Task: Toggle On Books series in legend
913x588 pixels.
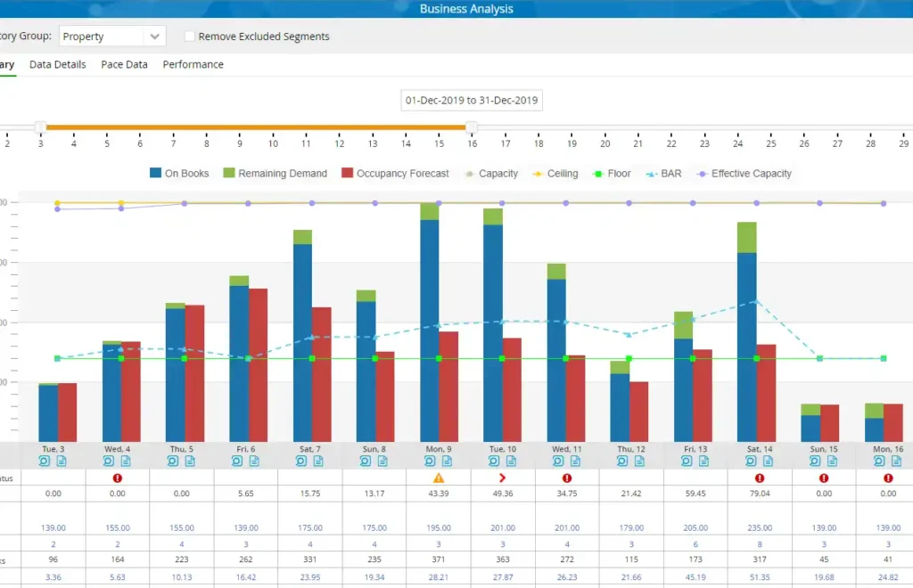Action: [x=179, y=174]
